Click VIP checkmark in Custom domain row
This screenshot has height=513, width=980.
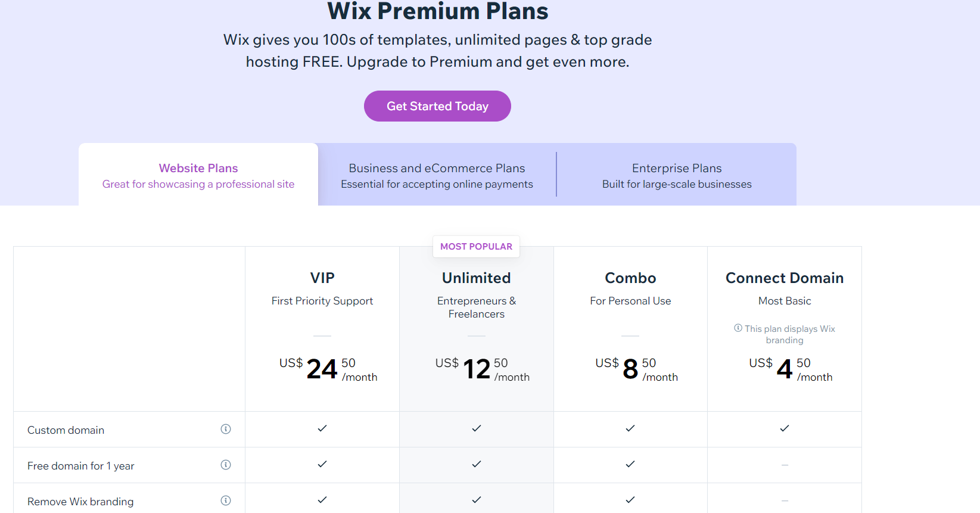click(x=322, y=428)
